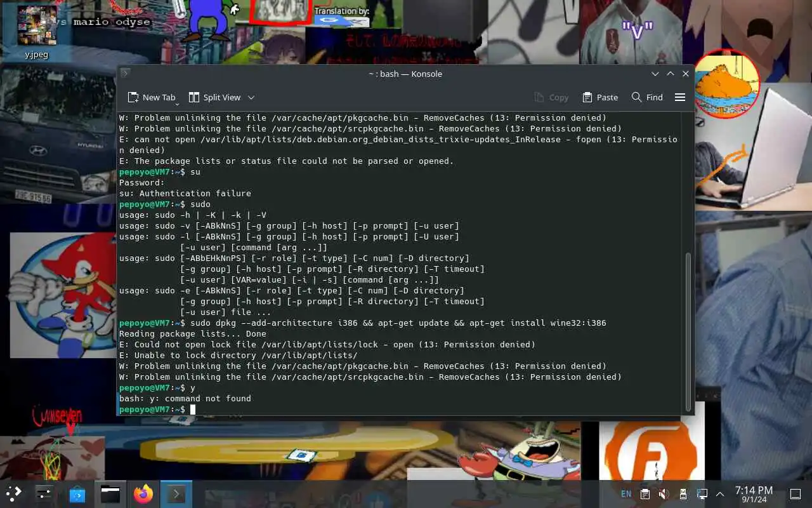812x508 pixels.
Task: Click Paste in the Konsole toolbar
Action: tap(599, 97)
